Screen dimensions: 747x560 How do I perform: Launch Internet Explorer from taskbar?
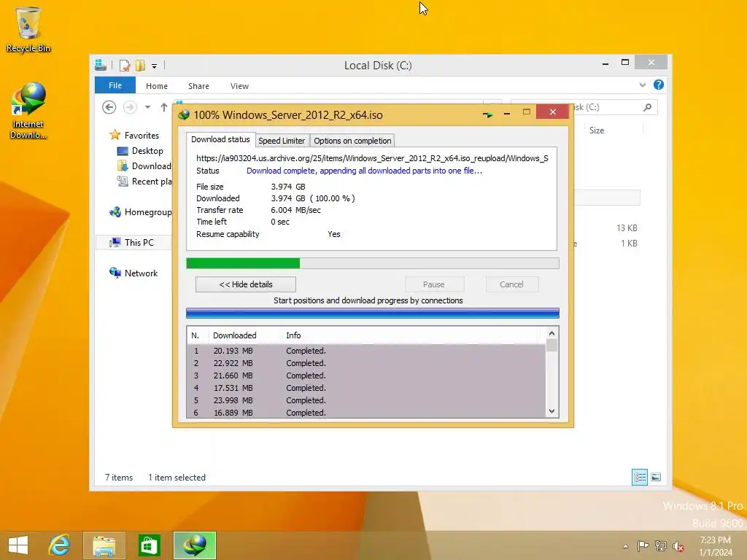60,545
